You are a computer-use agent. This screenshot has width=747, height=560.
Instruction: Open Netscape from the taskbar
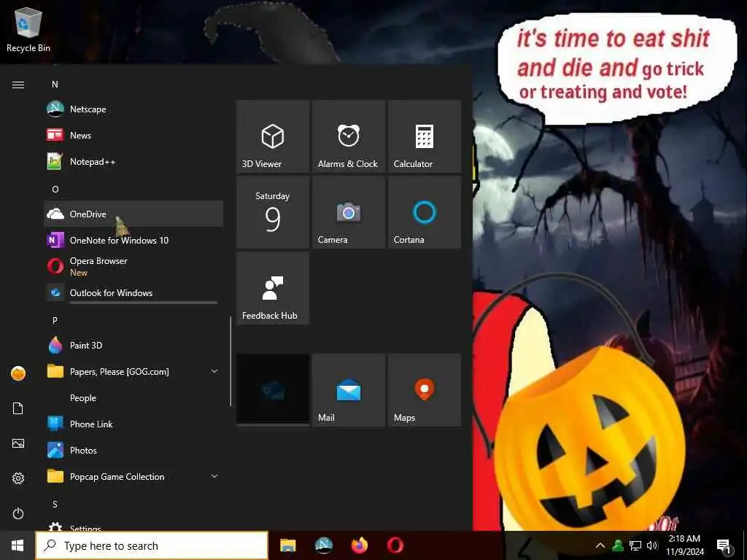(x=324, y=545)
